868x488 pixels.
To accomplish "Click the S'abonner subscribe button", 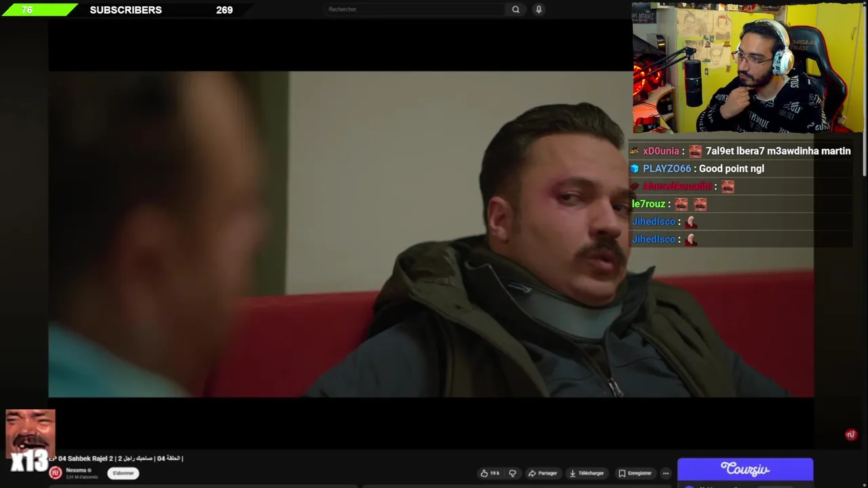I will tap(123, 473).
